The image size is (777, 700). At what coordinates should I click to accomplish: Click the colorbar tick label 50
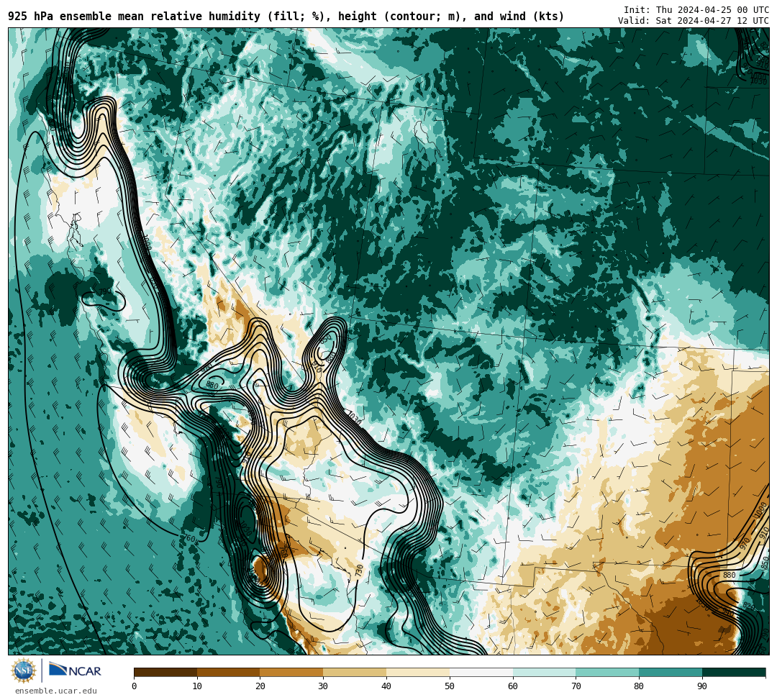click(450, 686)
